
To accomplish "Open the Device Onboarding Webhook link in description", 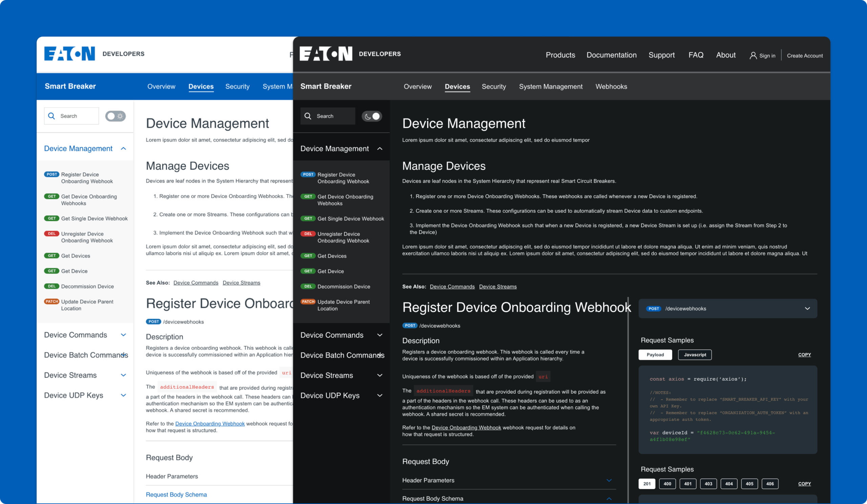I will 466,428.
